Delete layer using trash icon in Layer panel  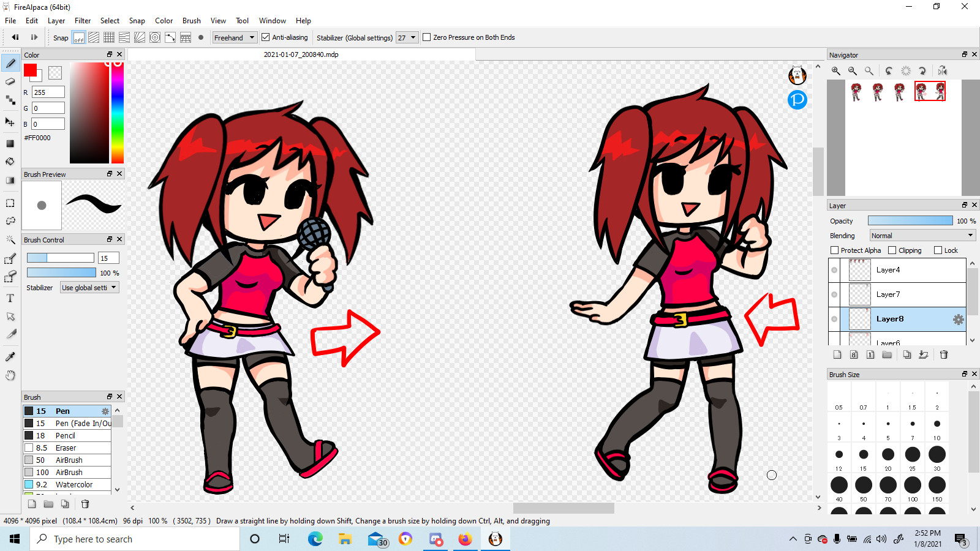[944, 354]
